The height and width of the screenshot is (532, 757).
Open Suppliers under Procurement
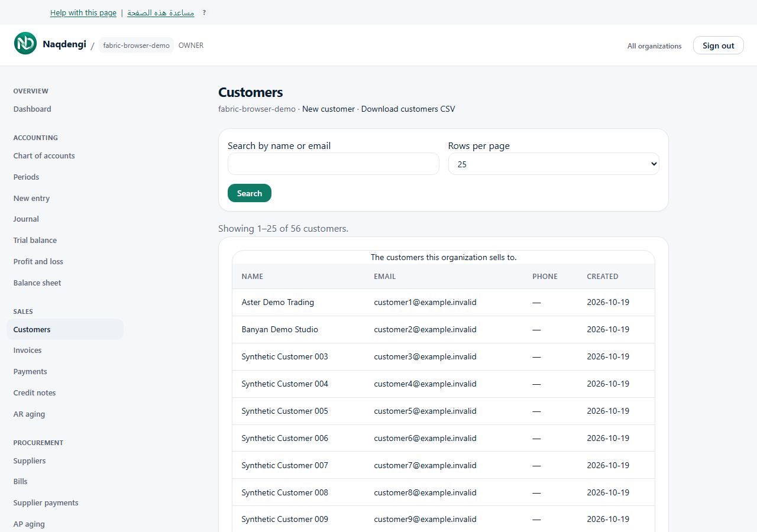(30, 460)
